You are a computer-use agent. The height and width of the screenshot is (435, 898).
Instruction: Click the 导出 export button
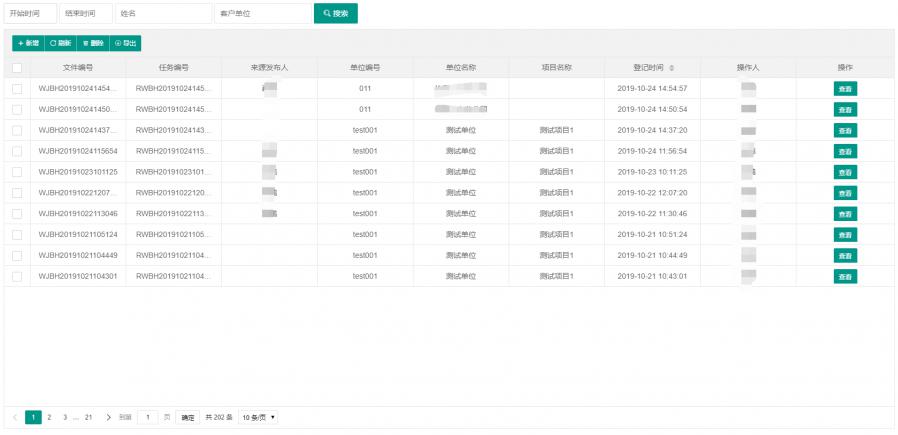(x=125, y=43)
